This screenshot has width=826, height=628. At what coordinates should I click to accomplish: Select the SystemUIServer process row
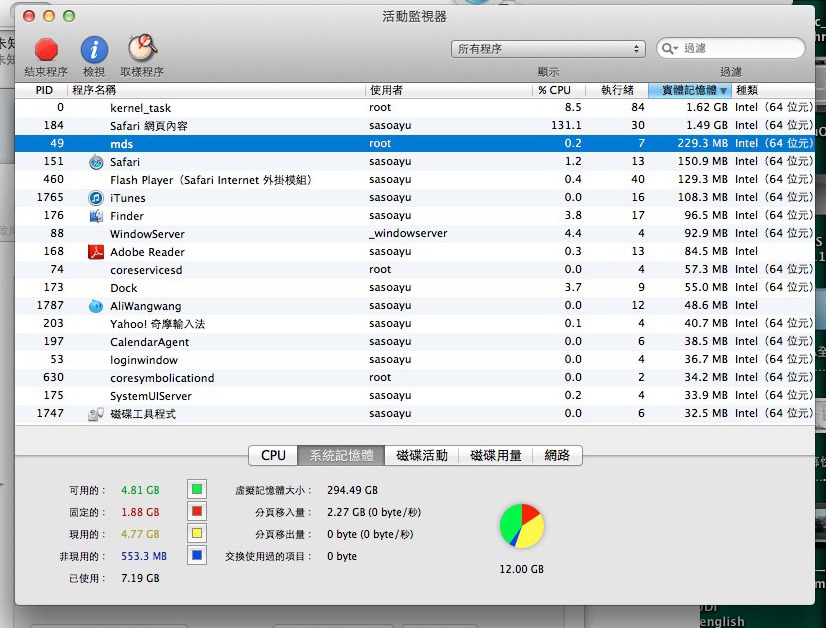click(x=415, y=396)
